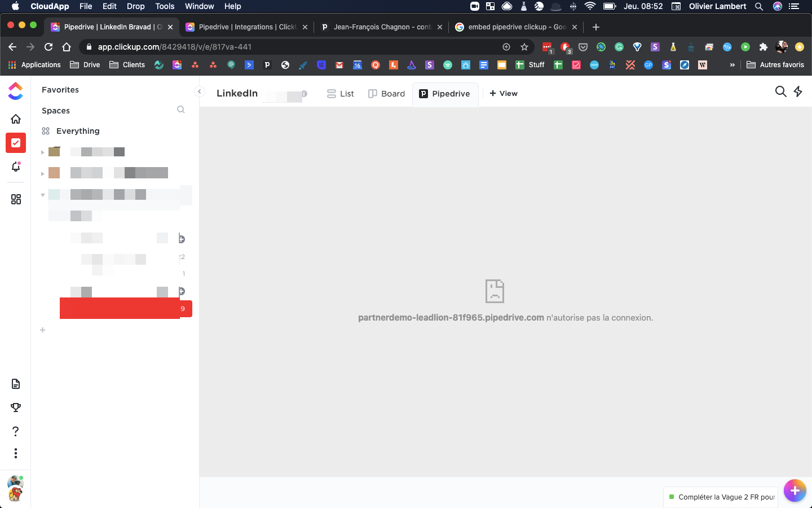This screenshot has height=508, width=812.
Task: Open the Clients bookmarks folder
Action: pyautogui.click(x=127, y=65)
